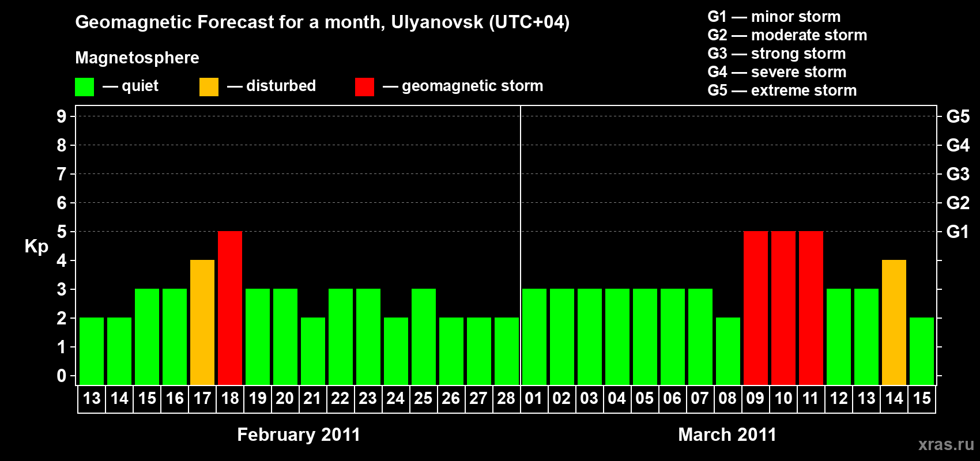Click 'G2 — moderate storm' legend text
Screen dimensions: 980x461
pyautogui.click(x=787, y=35)
